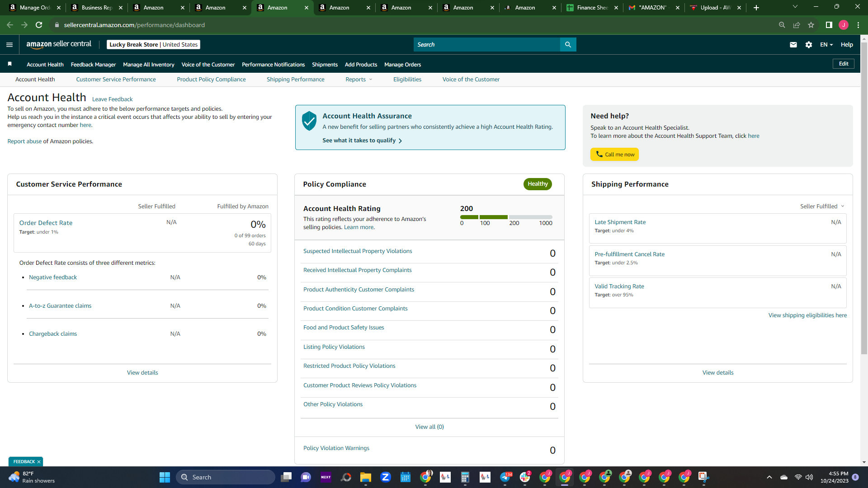Click the Account Health Rating progress bar
868x488 pixels.
[506, 217]
